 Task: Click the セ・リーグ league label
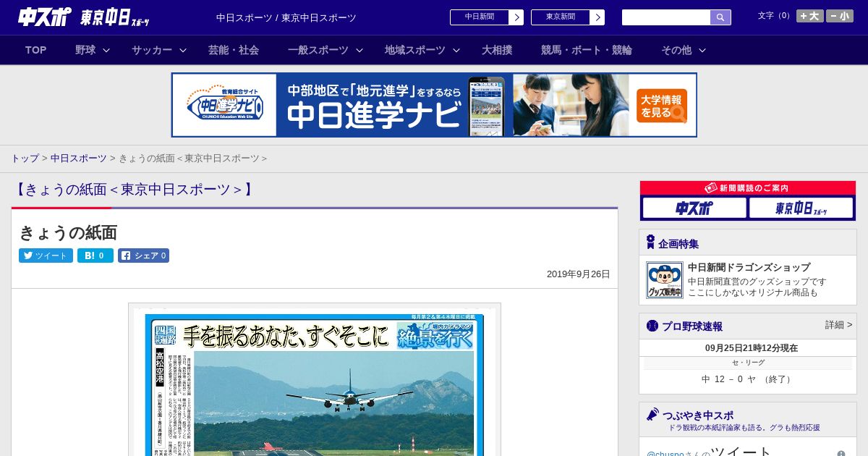(748, 363)
